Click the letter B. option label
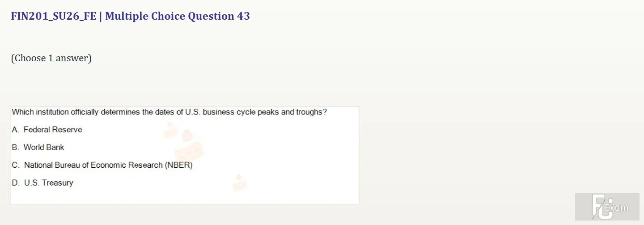 [x=16, y=147]
